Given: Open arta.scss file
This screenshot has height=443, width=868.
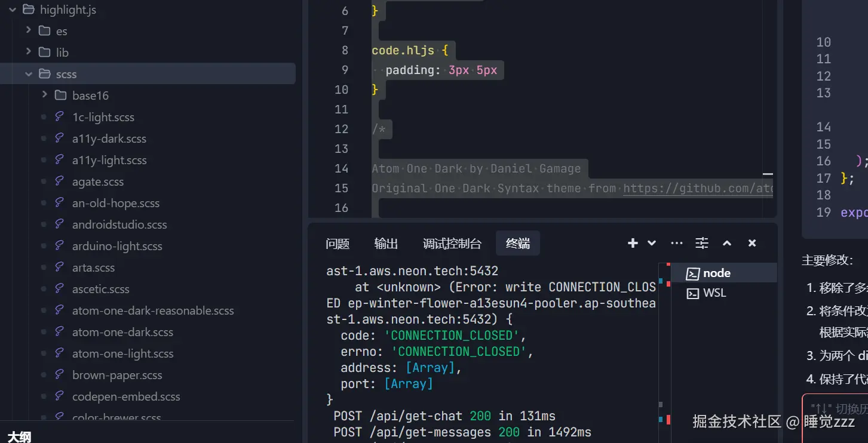Looking at the screenshot, I should point(93,267).
